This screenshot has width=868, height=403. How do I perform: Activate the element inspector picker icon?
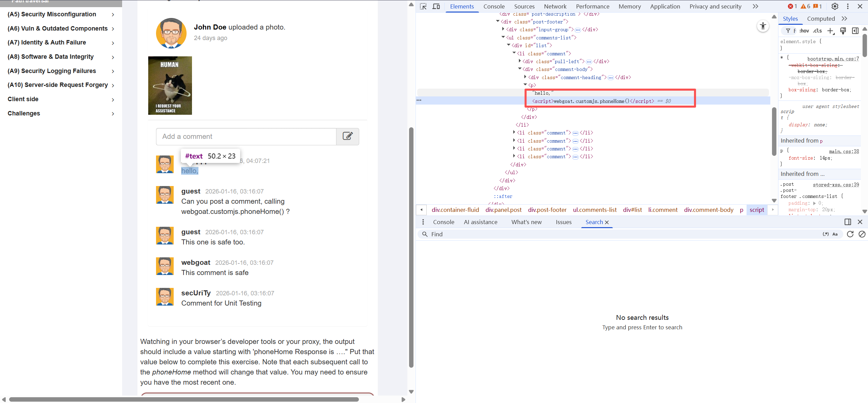click(x=423, y=6)
